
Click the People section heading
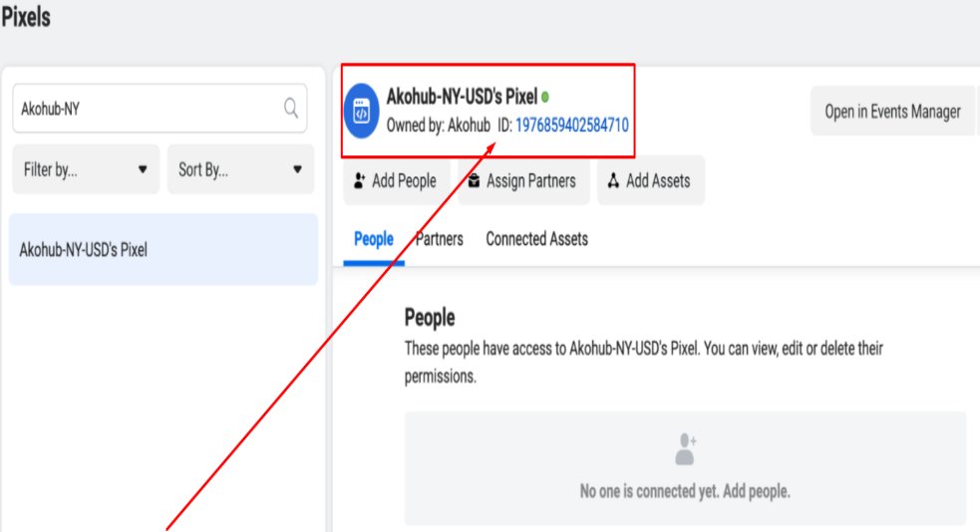(430, 317)
